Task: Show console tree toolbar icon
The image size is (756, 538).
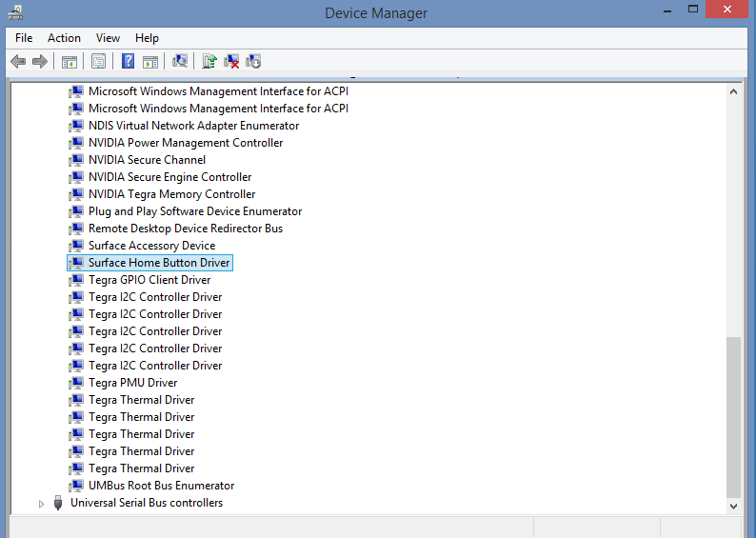Action: [69, 61]
